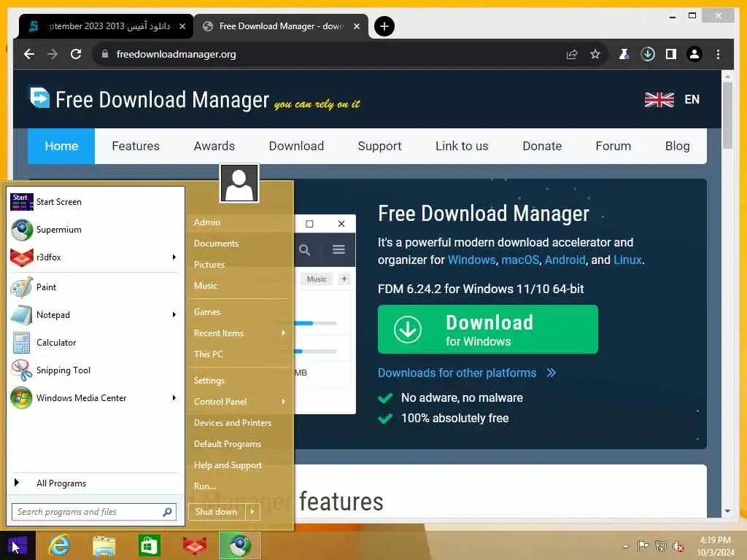Bookmark page with star icon

point(595,54)
